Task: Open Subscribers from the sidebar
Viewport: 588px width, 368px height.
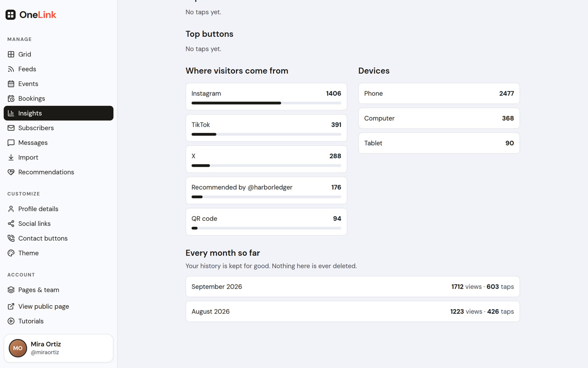Action: (x=58, y=128)
